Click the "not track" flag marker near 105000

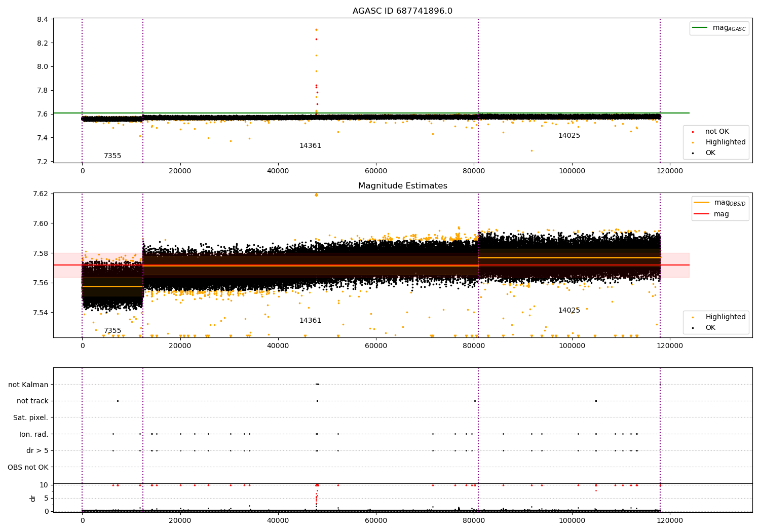coord(596,401)
